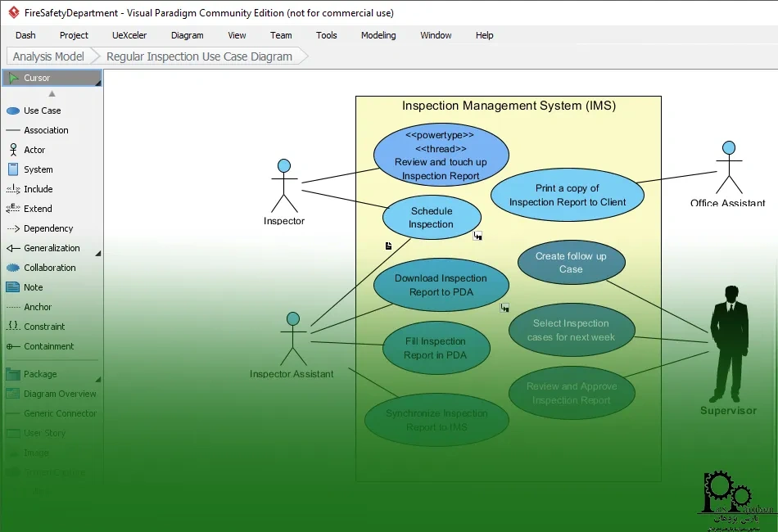Select the Use Case tool icon
778x532 pixels.
click(13, 111)
